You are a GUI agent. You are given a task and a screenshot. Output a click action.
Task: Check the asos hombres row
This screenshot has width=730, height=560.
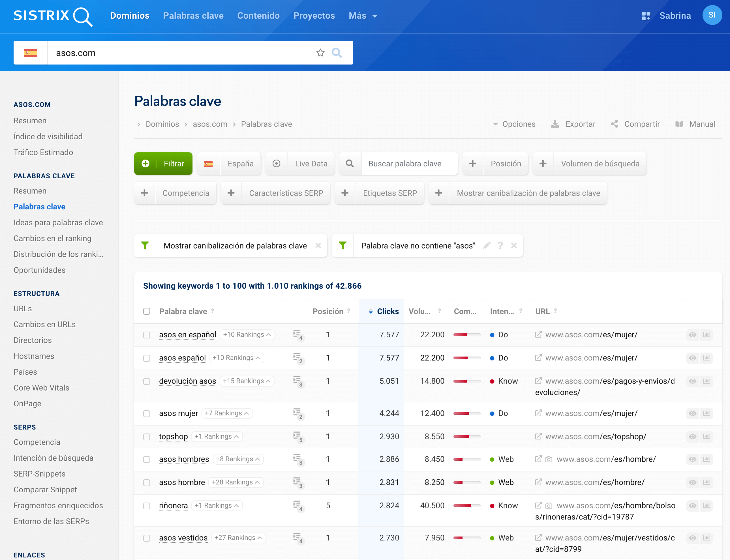[x=147, y=460]
